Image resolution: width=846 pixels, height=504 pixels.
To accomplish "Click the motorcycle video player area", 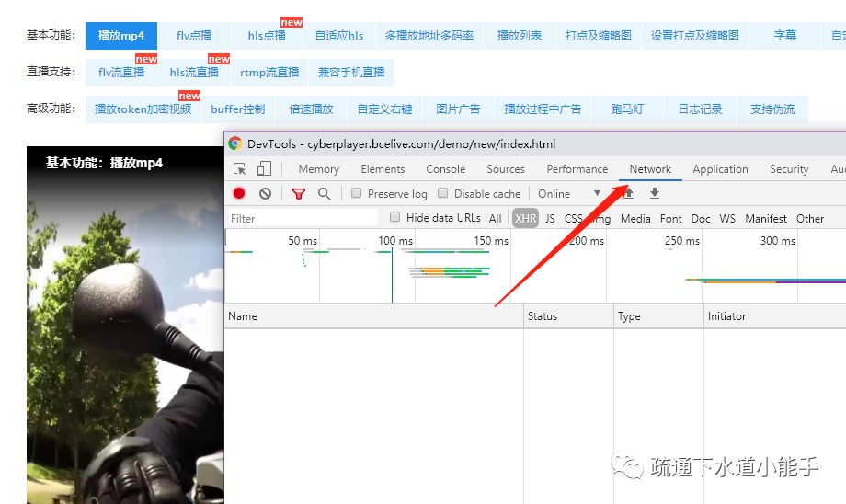I will click(125, 325).
